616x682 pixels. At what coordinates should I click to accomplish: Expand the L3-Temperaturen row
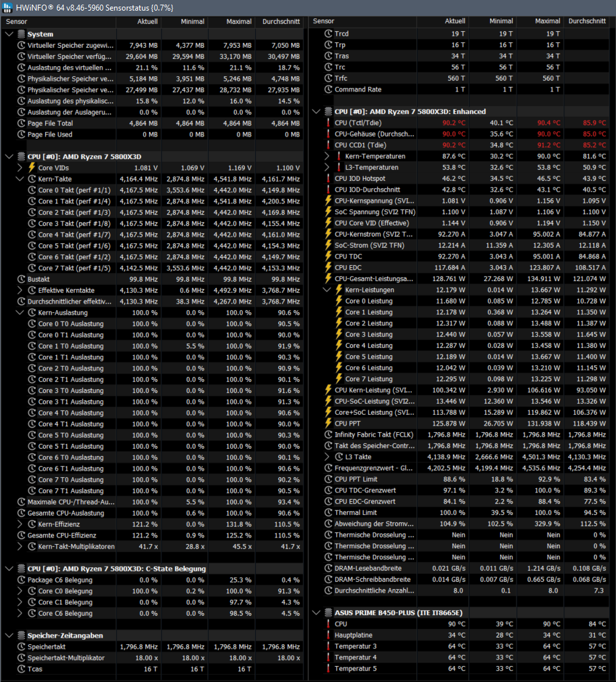[327, 167]
